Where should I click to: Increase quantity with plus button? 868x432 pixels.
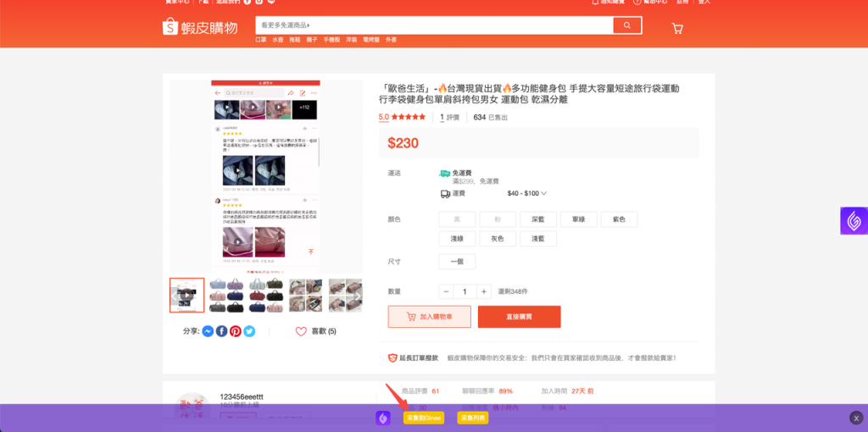(x=484, y=291)
